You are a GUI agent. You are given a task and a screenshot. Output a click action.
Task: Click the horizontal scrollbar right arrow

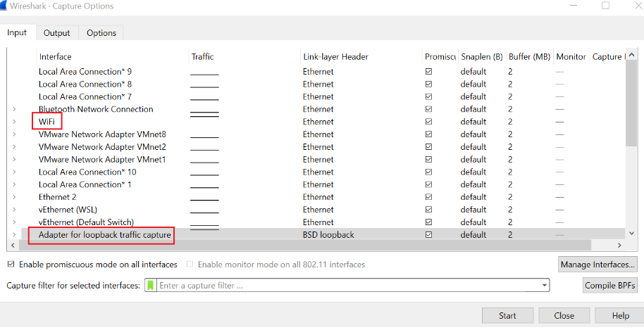[x=618, y=246]
